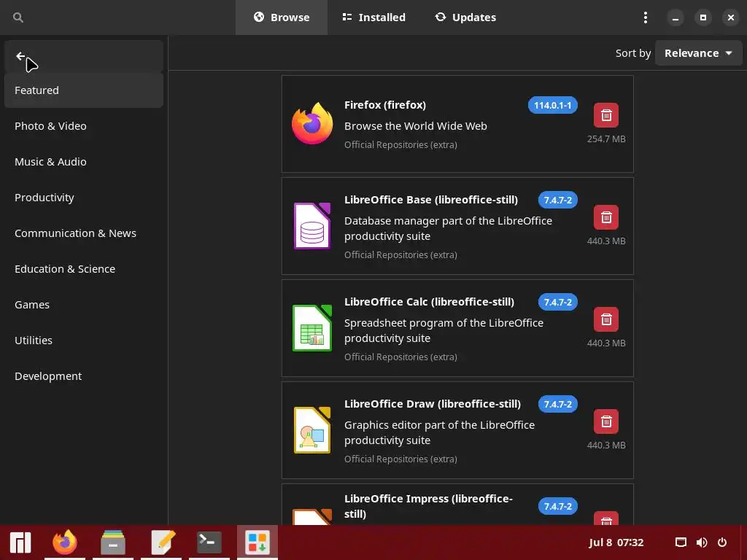Image resolution: width=747 pixels, height=560 pixels.
Task: Click the LibreOffice Base database icon
Action: (x=312, y=226)
